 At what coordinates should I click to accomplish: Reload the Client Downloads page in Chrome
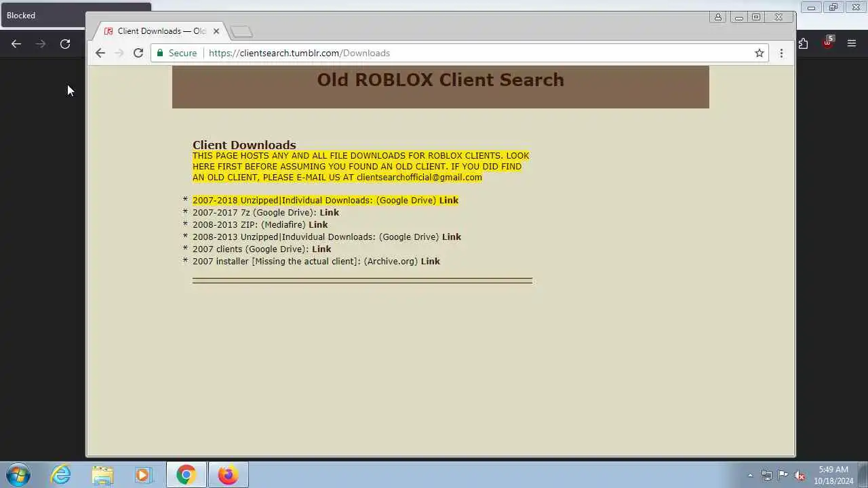(x=138, y=53)
